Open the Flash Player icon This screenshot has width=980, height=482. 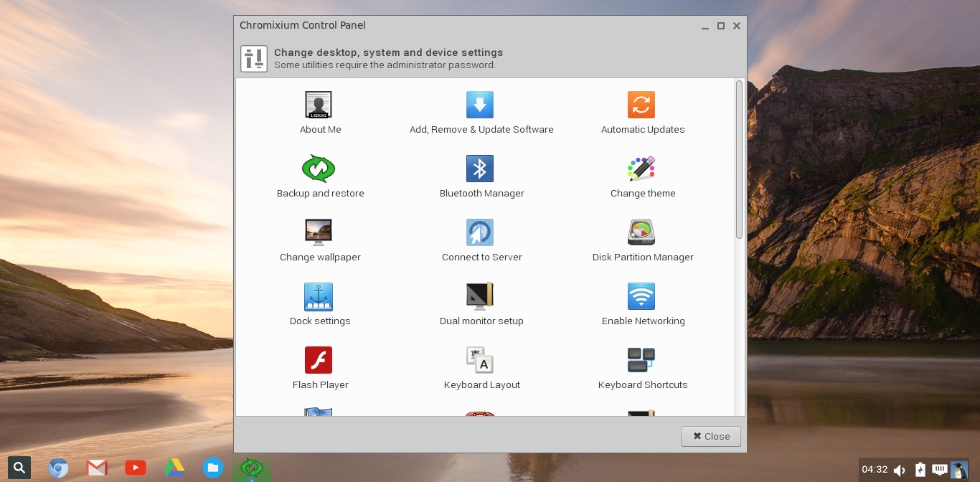coord(319,360)
